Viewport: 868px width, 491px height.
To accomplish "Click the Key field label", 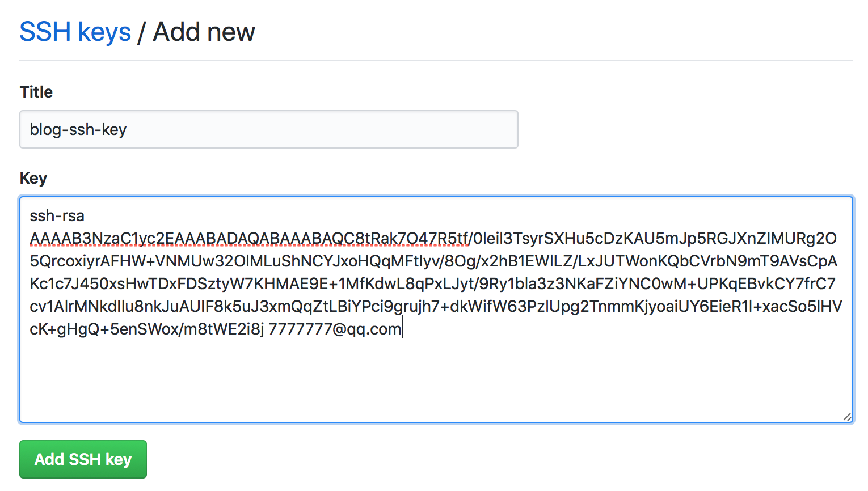I will (33, 178).
